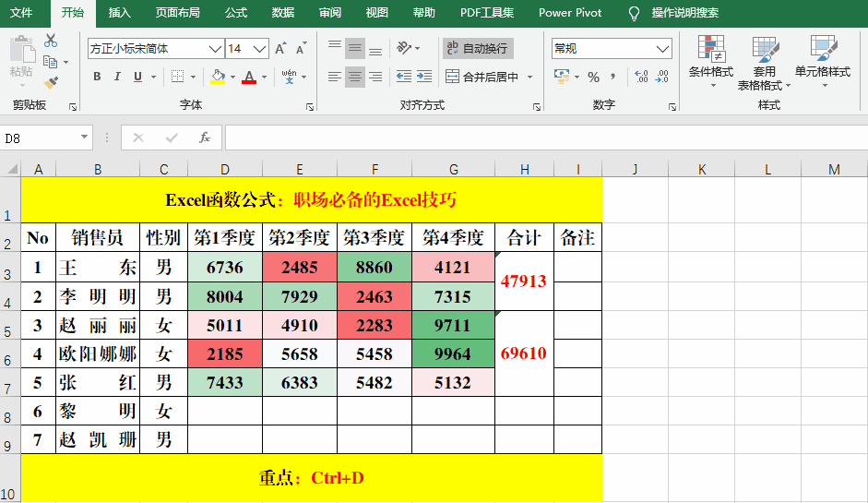Click the Copy icon in clipboard group
The height and width of the screenshot is (503, 868).
(x=51, y=62)
